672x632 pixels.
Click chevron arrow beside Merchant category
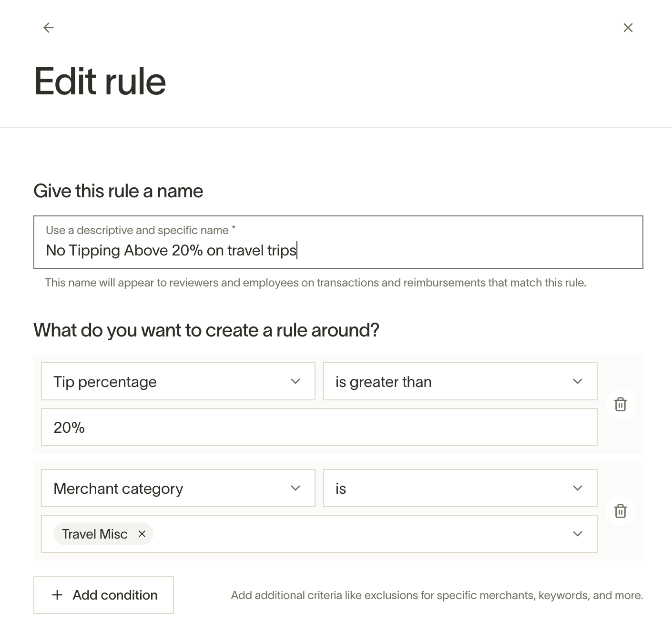tap(295, 488)
